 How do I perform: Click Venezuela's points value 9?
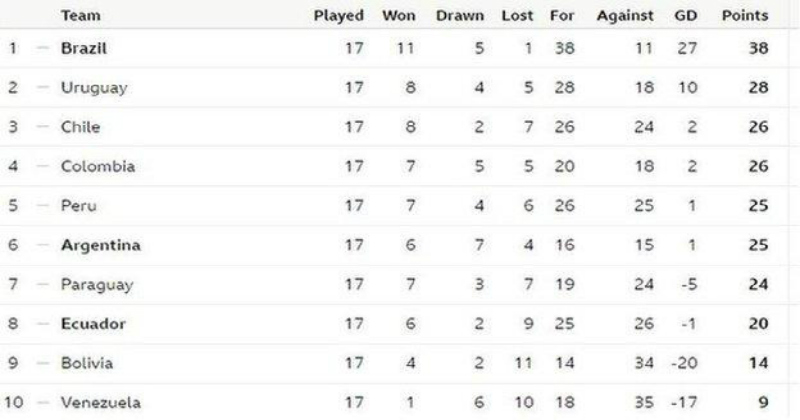[763, 403]
